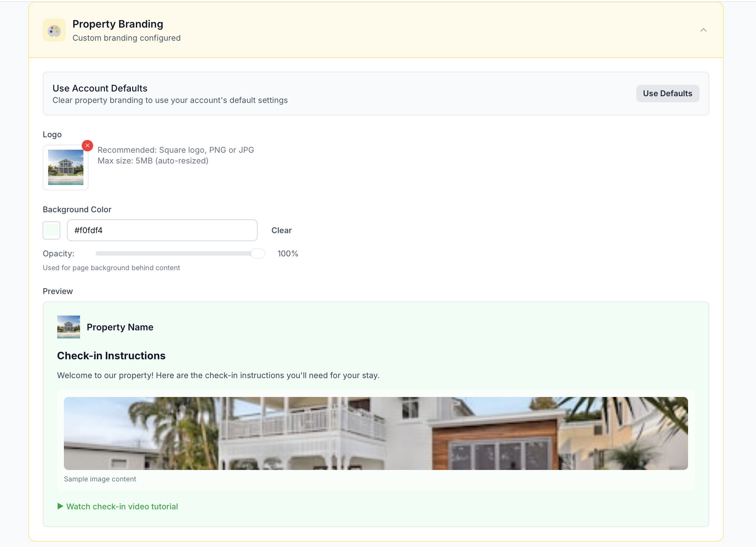Collapse the Property Branding section
The height and width of the screenshot is (547, 756).
[x=703, y=30]
